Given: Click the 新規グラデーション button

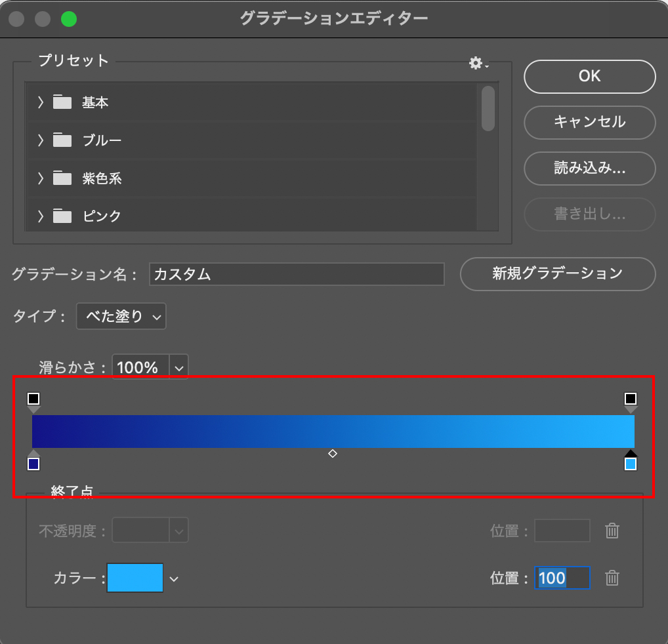Looking at the screenshot, I should tap(557, 273).
